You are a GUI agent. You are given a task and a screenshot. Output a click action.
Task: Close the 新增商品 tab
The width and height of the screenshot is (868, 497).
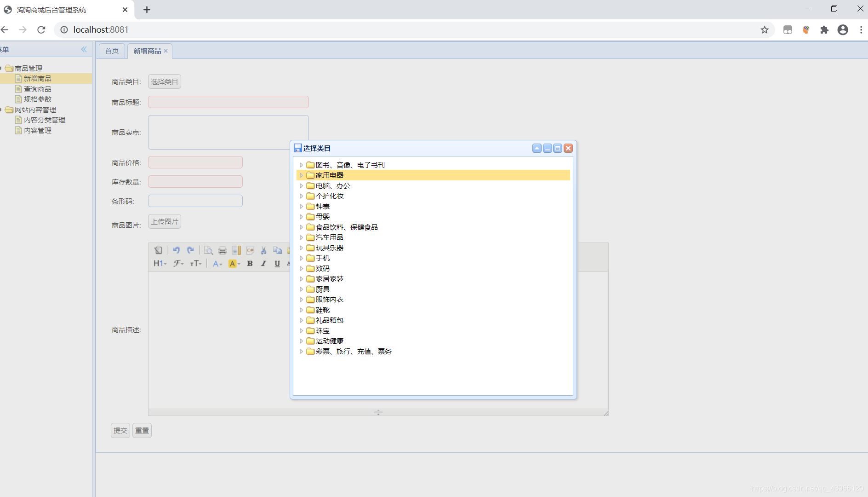coord(166,51)
